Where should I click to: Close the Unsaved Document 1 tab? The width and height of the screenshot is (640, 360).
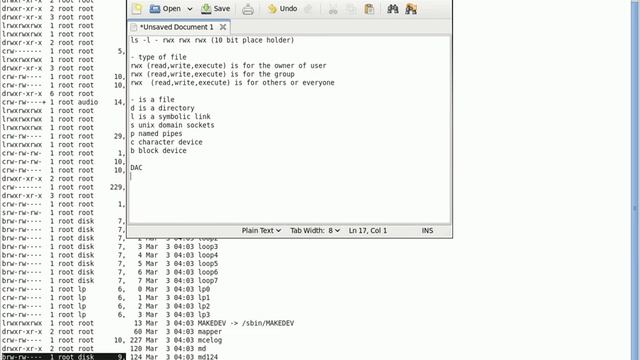tap(223, 27)
